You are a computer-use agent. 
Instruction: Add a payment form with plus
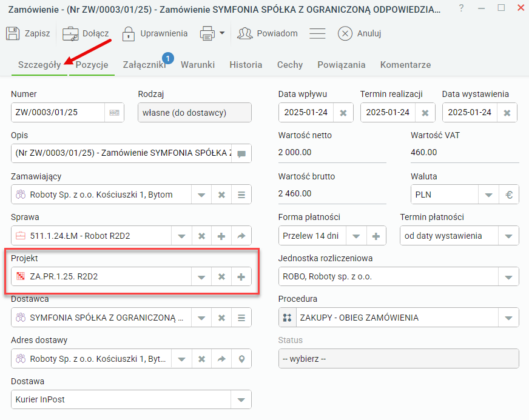[376, 236]
